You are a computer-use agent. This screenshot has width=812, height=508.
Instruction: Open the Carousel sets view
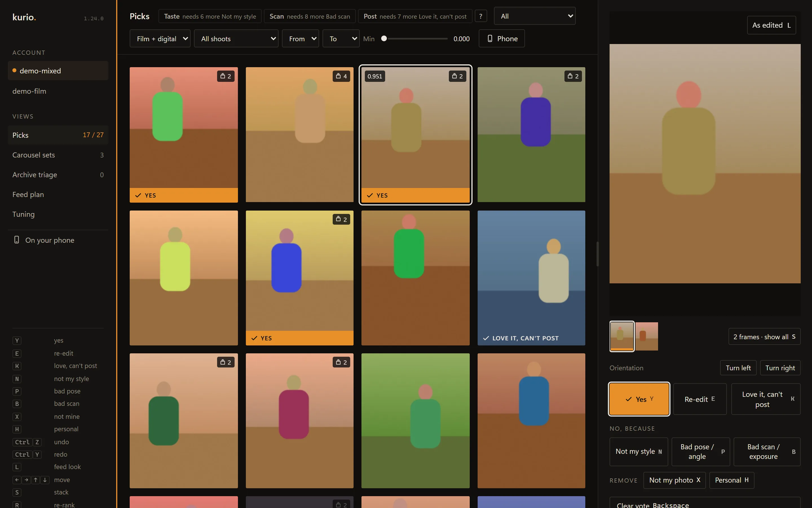coord(58,155)
